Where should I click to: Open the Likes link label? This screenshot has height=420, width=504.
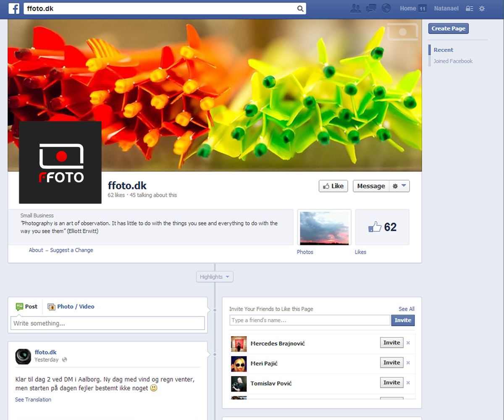(360, 252)
